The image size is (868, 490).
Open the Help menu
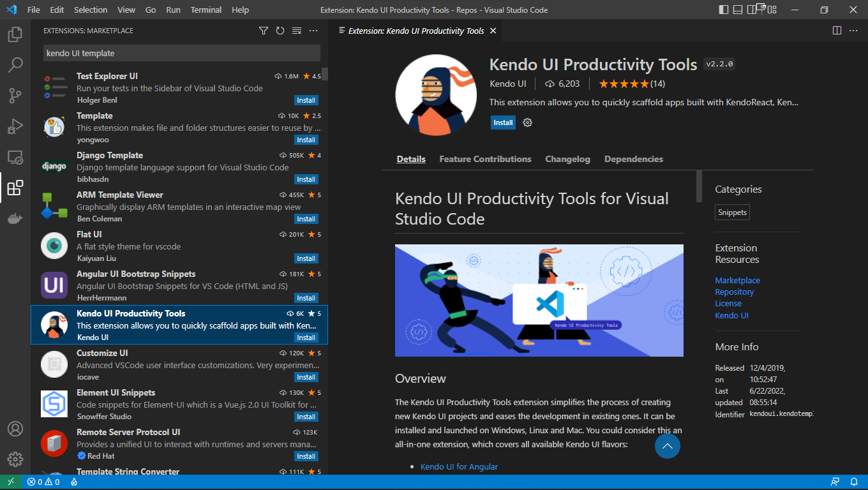pyautogui.click(x=241, y=10)
